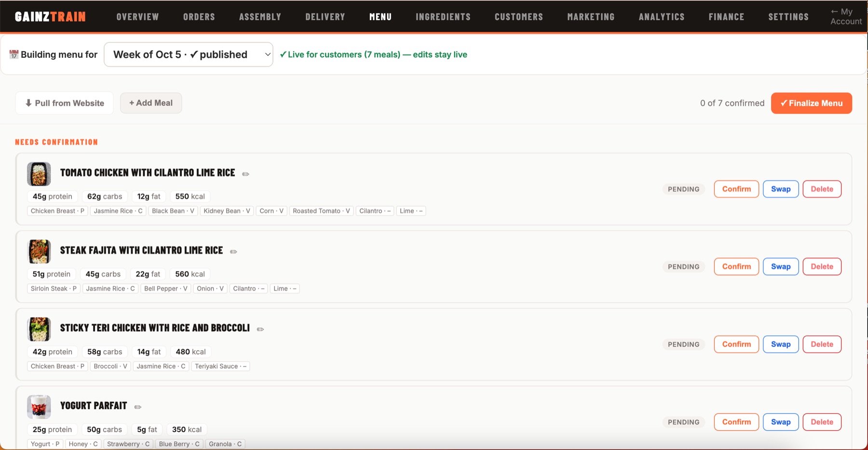
Task: Click 'Black Bean · V' ingredient tag
Action: 173,211
